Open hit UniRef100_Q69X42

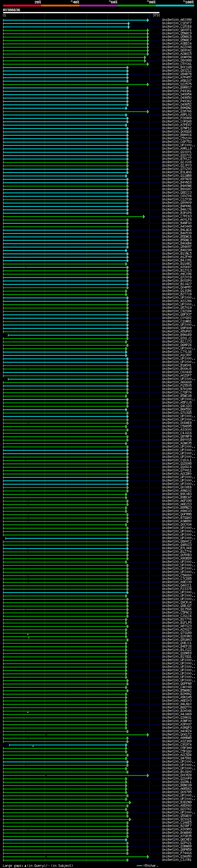pyautogui.click(x=177, y=50)
